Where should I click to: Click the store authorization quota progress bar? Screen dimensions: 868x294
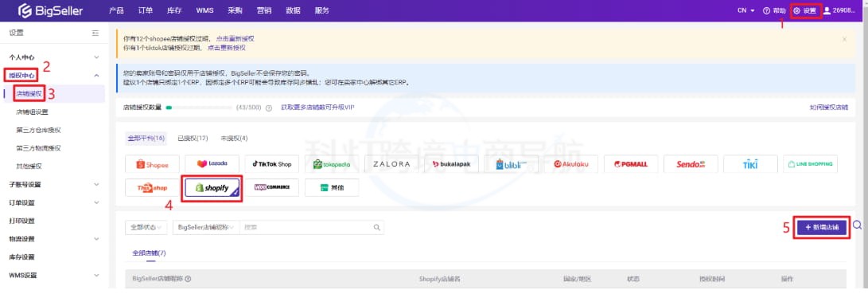(199, 108)
